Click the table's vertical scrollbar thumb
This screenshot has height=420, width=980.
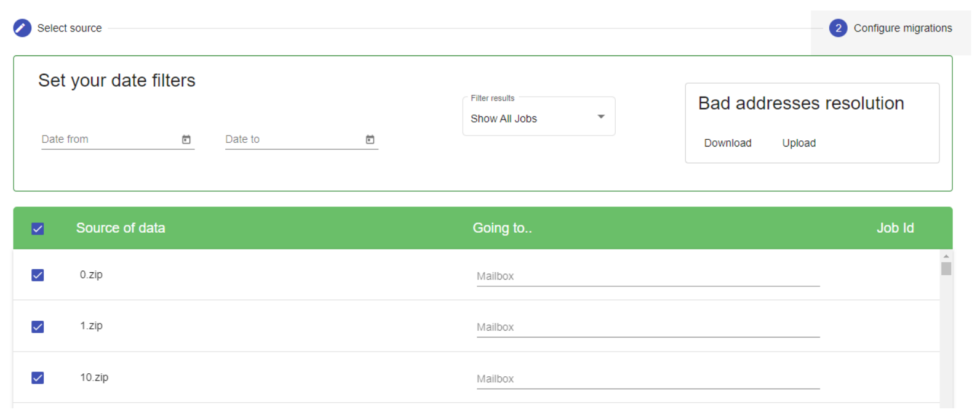click(946, 269)
